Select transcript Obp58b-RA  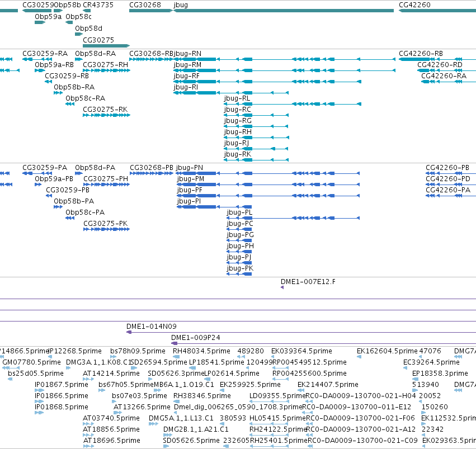(x=74, y=87)
